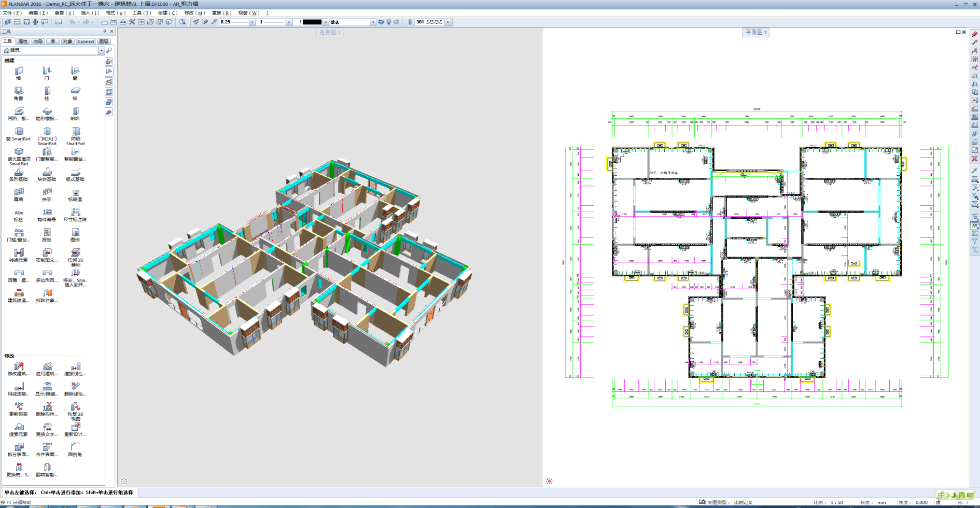Select the 扶手 handrail tool
Image resolution: width=980 pixels, height=508 pixels.
click(x=47, y=194)
